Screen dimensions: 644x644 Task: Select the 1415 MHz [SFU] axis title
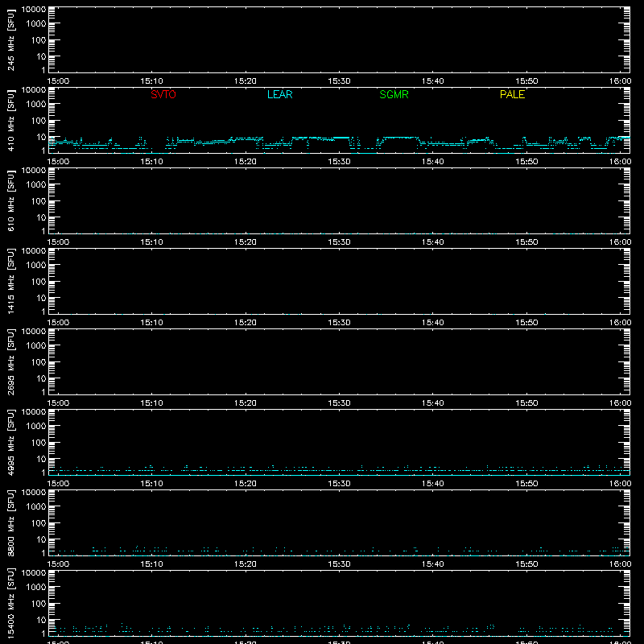[10, 281]
